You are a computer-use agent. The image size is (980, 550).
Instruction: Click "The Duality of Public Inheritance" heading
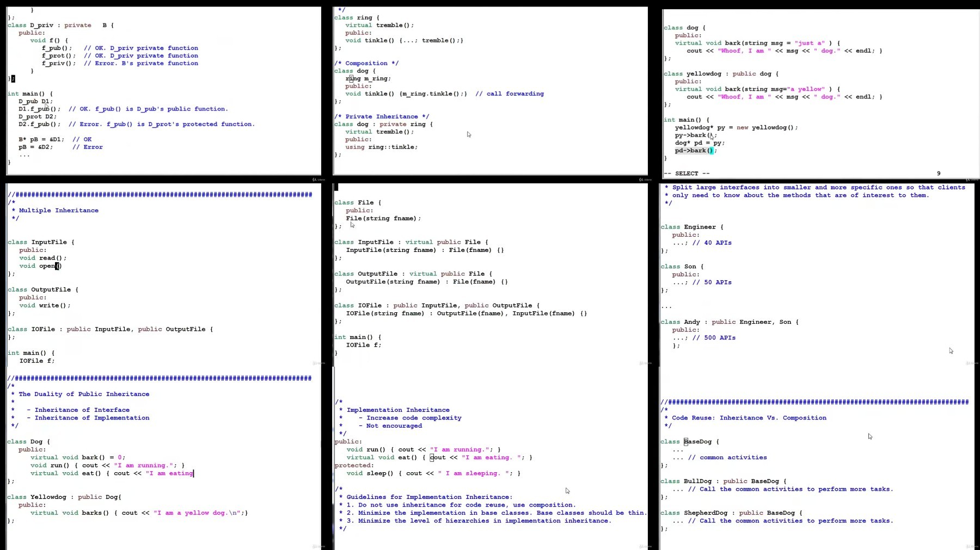click(84, 394)
